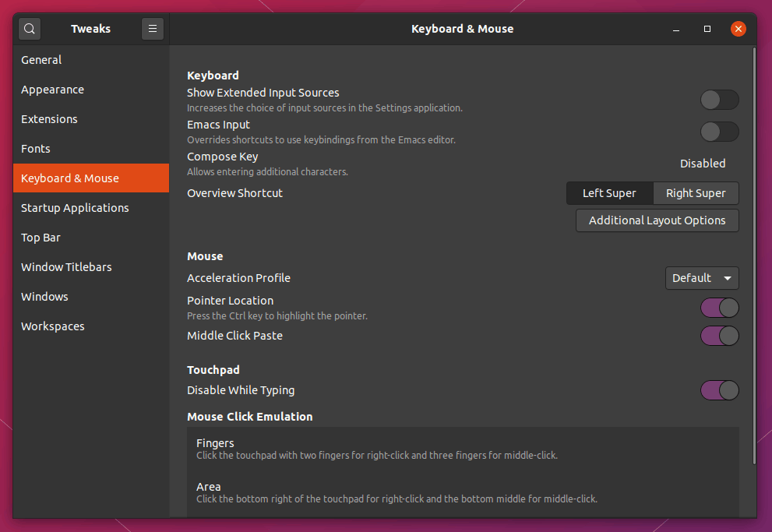
Task: Minimize the Tweaks window
Action: [x=676, y=29]
